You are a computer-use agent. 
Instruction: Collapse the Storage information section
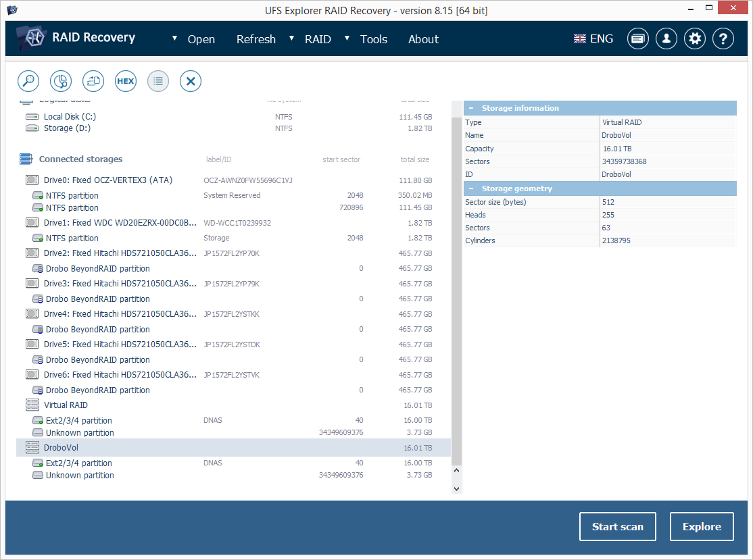(471, 108)
